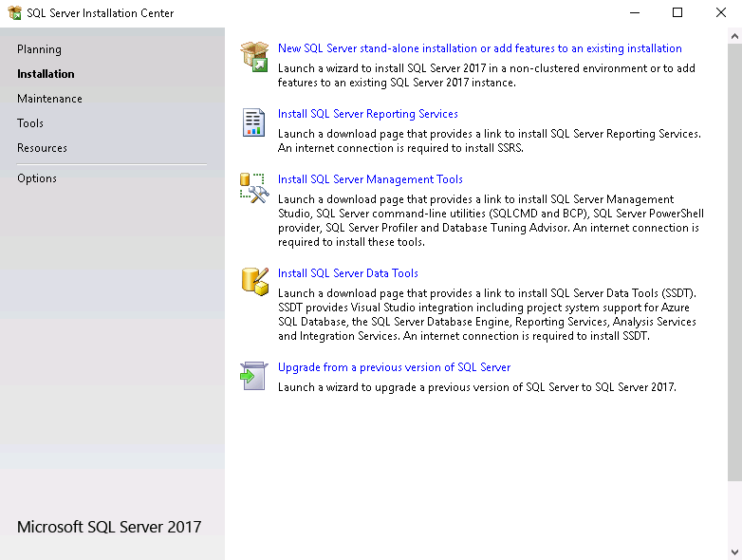Click the vertical scrollbar thumb

click(x=734, y=262)
